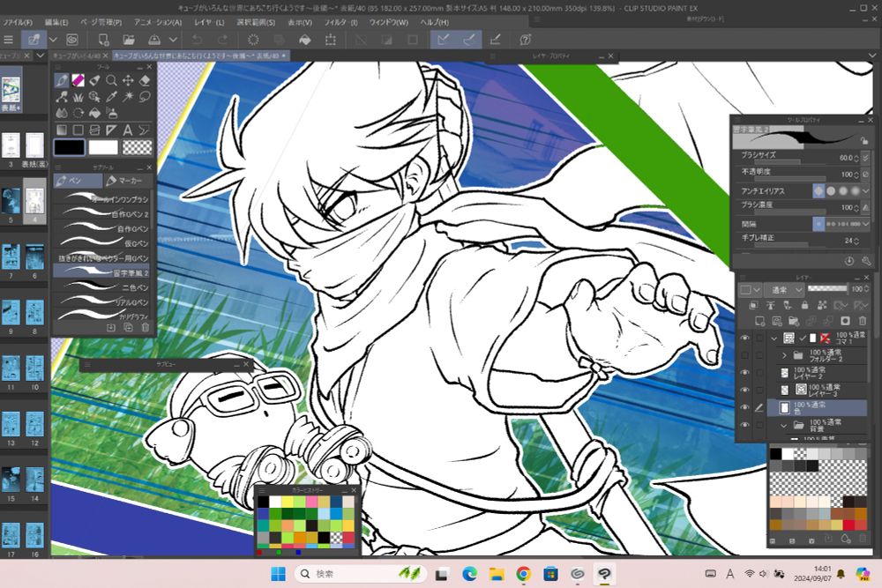Collapse the コマ 1 frame folder

pyautogui.click(x=774, y=338)
